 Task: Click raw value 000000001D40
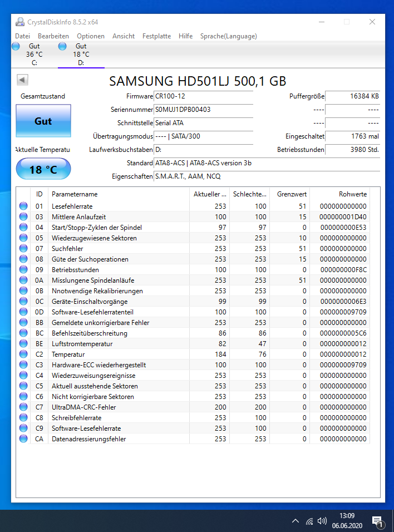click(x=343, y=217)
